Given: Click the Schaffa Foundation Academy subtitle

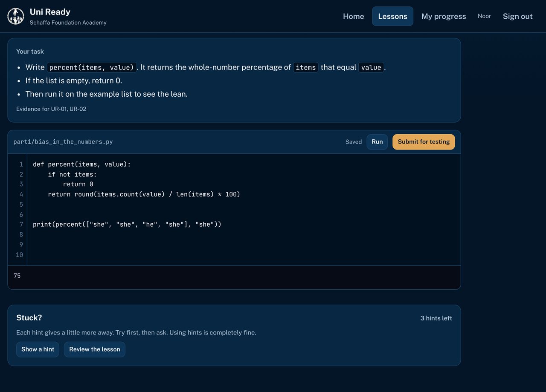Looking at the screenshot, I should [68, 23].
